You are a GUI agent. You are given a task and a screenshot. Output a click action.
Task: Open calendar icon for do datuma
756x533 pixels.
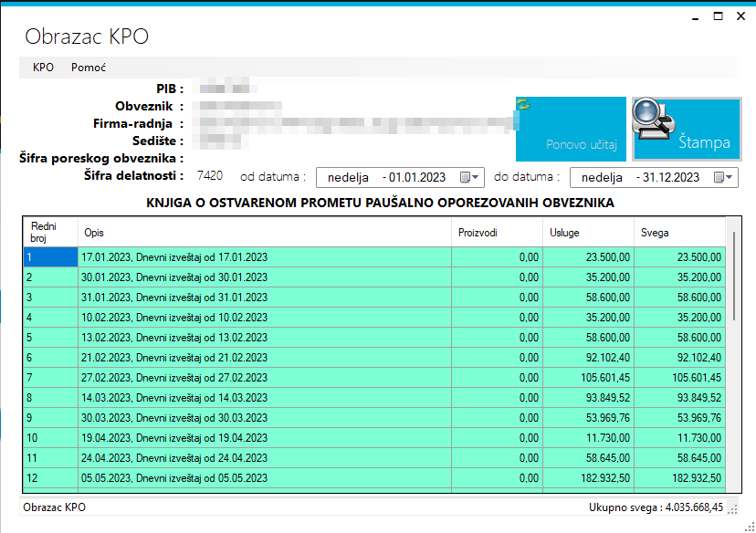719,177
